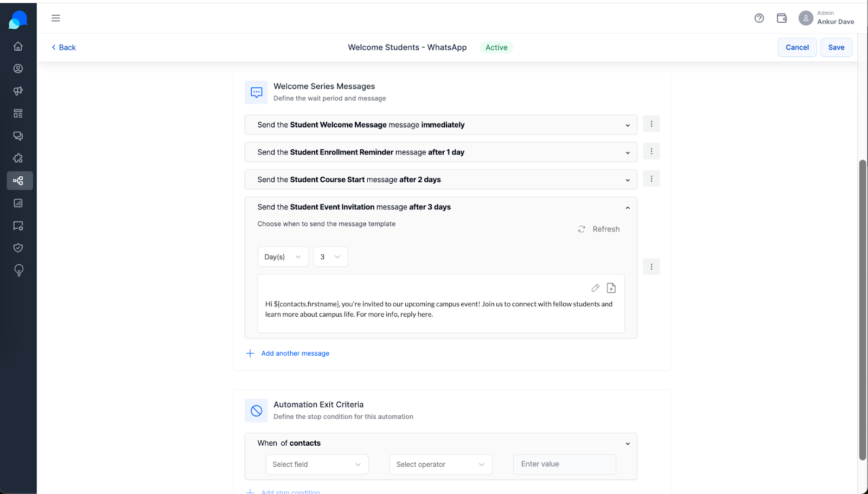Click Add another message link

[288, 354]
